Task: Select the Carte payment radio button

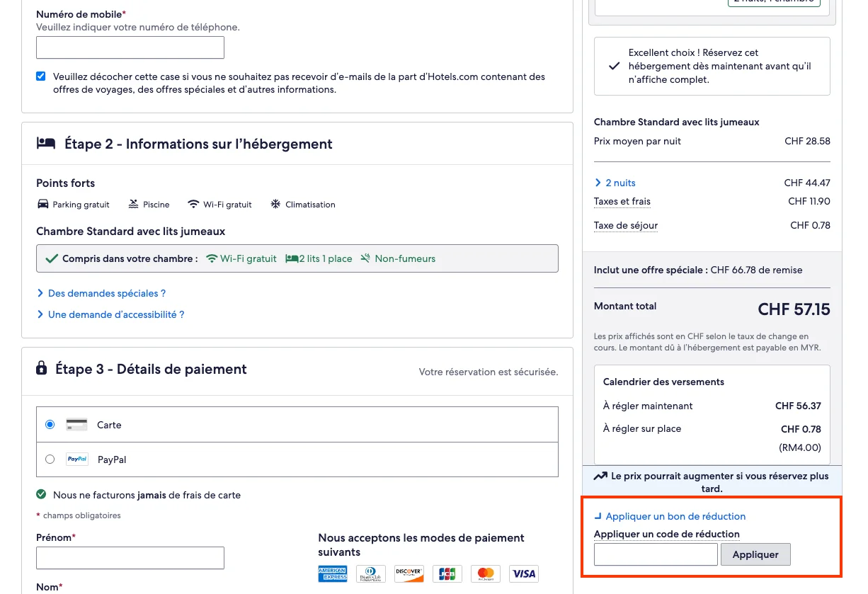Action: click(x=50, y=424)
